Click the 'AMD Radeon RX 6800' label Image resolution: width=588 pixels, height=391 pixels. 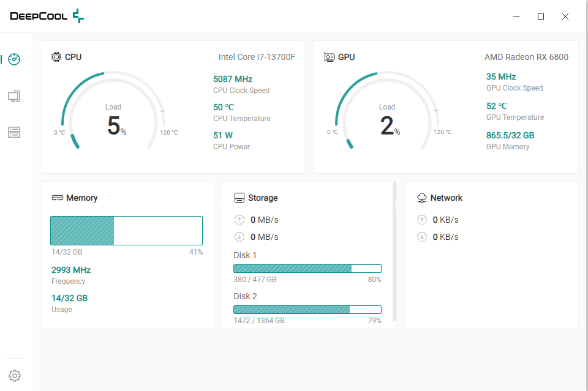(527, 57)
